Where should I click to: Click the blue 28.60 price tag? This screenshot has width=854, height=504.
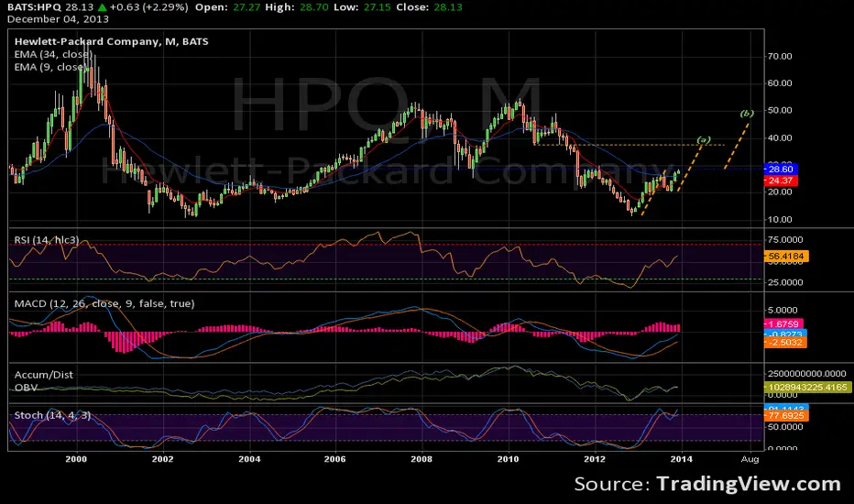tap(781, 170)
